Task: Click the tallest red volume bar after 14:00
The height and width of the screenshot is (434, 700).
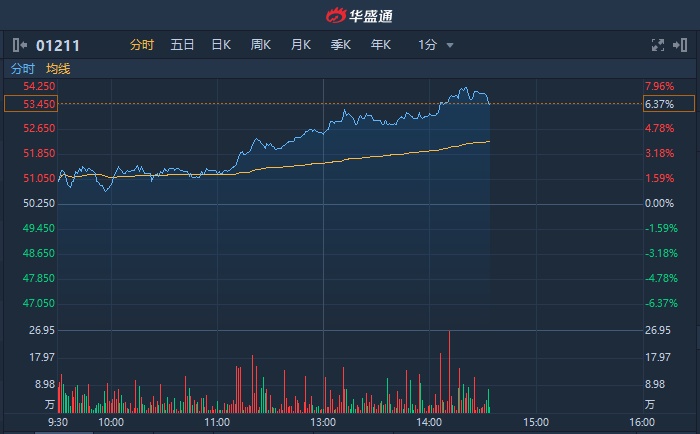Action: coord(449,370)
